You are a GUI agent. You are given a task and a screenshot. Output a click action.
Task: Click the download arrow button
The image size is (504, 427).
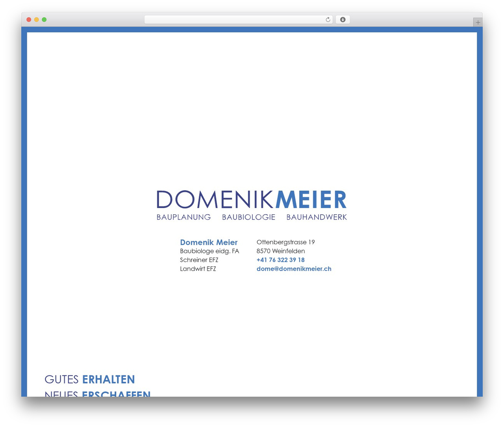pyautogui.click(x=343, y=20)
